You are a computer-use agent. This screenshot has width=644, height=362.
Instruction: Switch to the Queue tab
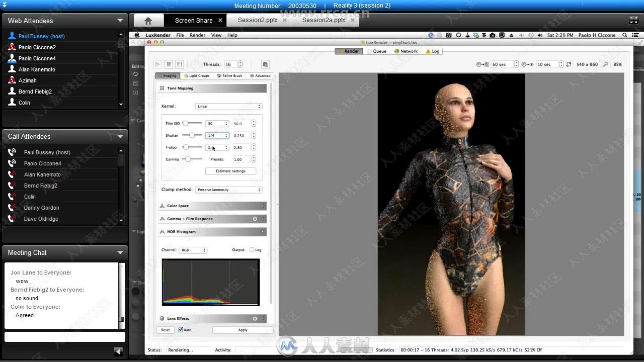pyautogui.click(x=377, y=51)
